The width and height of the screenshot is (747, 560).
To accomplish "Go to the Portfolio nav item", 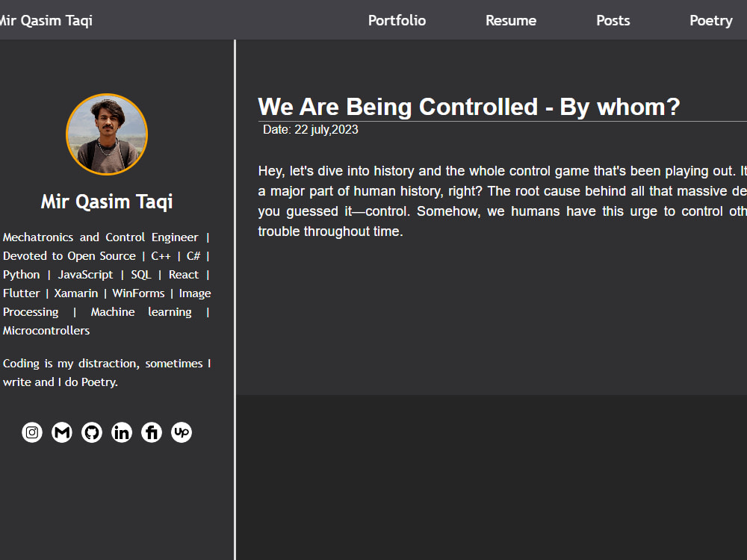I will coord(397,20).
